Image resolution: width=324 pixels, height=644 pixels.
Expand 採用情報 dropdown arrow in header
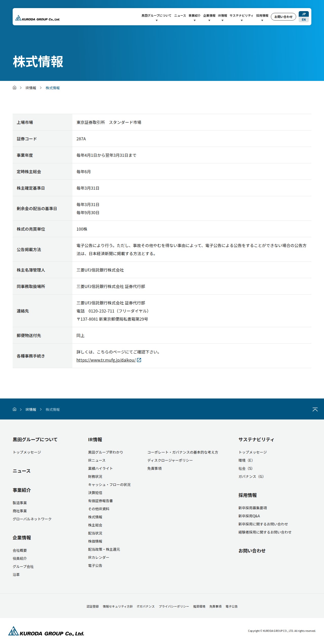click(x=262, y=20)
